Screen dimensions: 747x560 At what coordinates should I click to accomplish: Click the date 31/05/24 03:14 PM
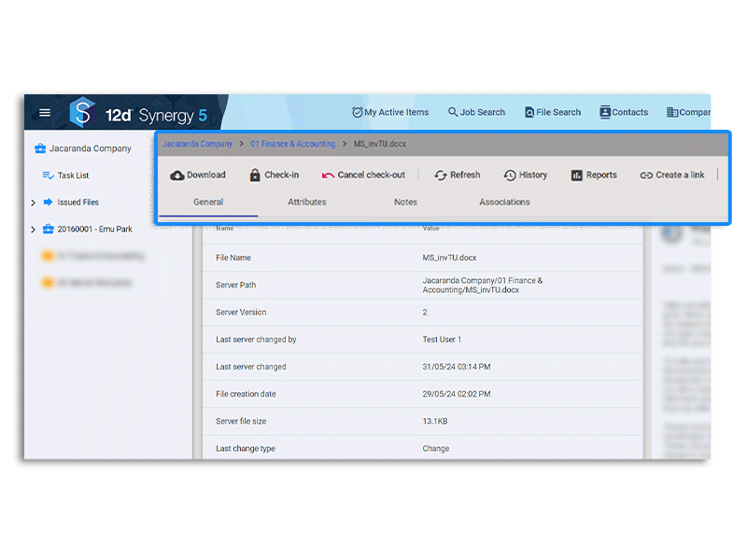tap(457, 367)
